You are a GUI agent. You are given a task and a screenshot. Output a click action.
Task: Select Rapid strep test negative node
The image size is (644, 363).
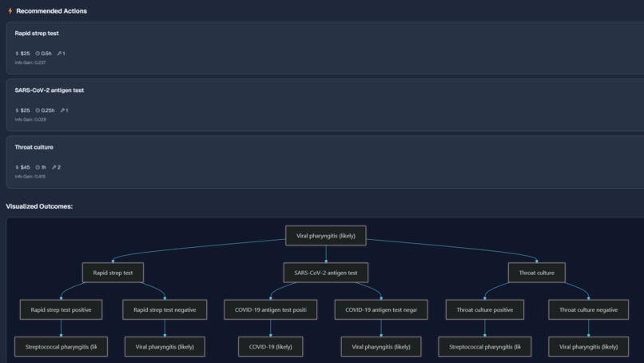[165, 309]
